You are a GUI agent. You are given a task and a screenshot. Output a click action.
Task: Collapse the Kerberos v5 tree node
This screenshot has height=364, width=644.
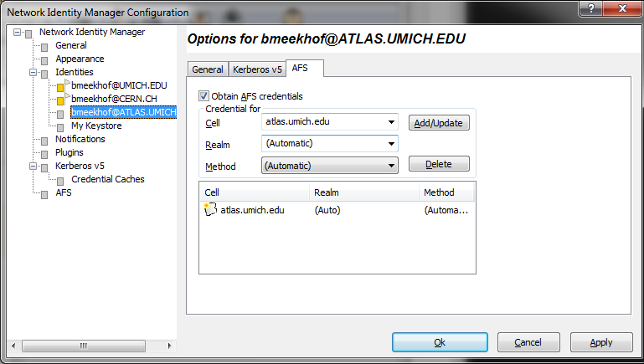33,167
